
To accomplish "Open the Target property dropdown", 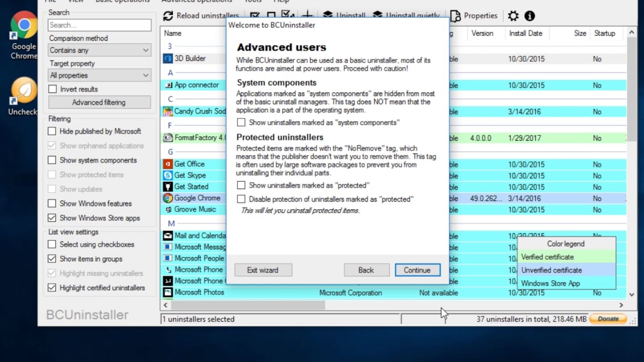I will point(100,75).
